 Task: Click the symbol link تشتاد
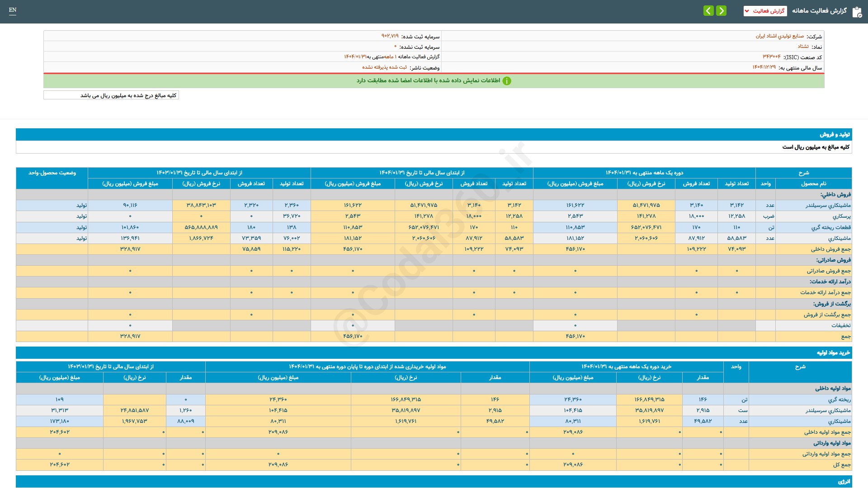click(x=803, y=47)
